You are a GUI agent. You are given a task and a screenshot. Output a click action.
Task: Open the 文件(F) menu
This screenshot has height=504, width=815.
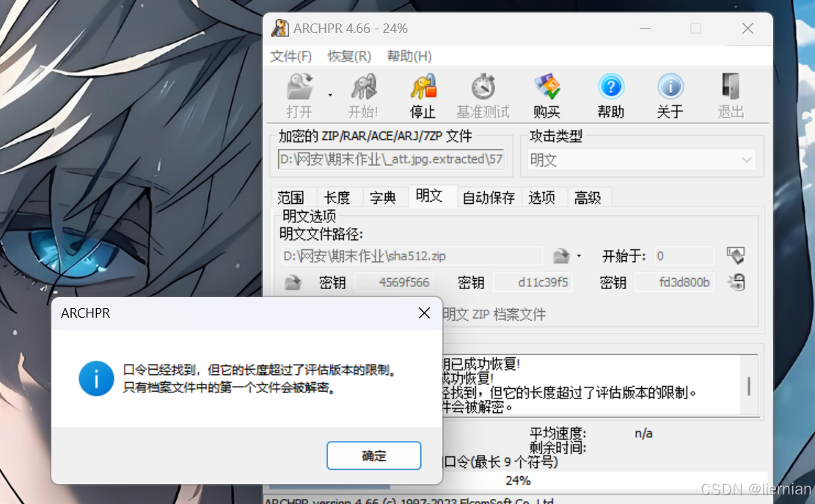(x=290, y=56)
